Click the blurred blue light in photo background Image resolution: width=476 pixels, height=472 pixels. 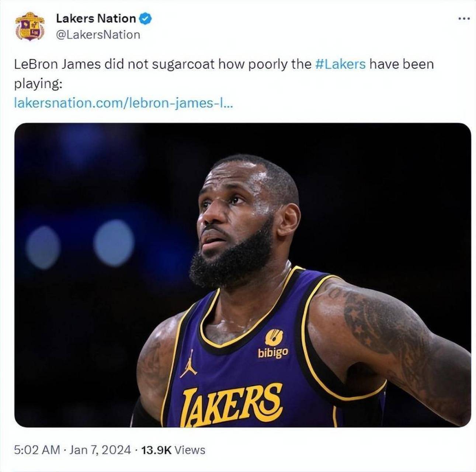tap(114, 243)
